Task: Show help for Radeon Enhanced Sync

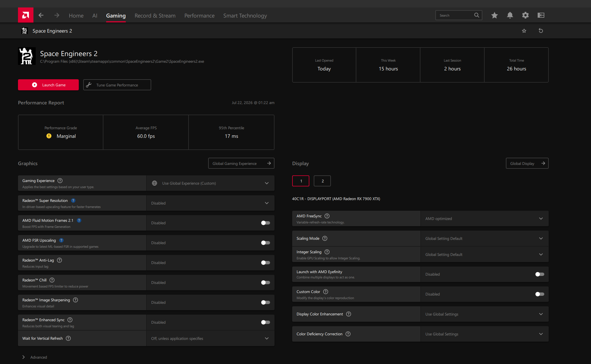Action: (x=70, y=320)
